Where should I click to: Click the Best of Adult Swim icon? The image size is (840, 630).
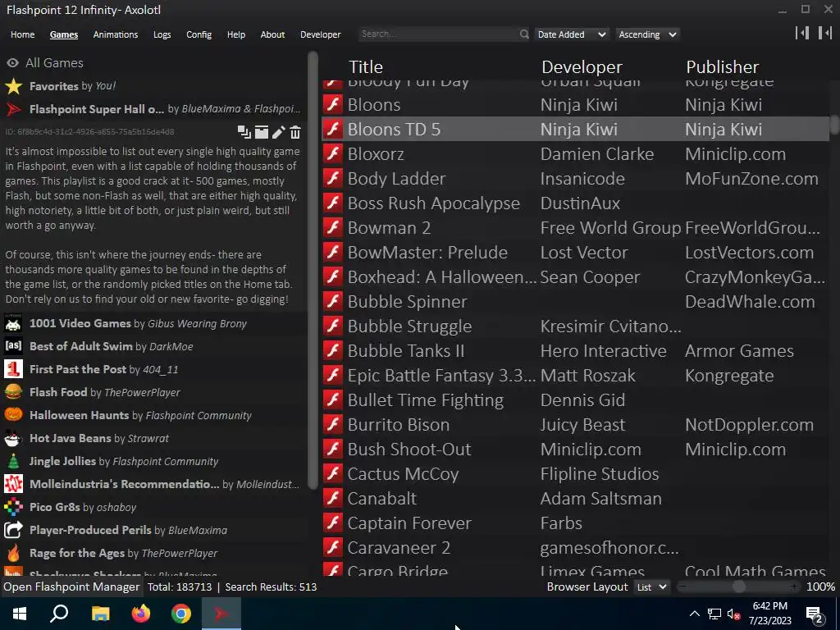point(13,346)
